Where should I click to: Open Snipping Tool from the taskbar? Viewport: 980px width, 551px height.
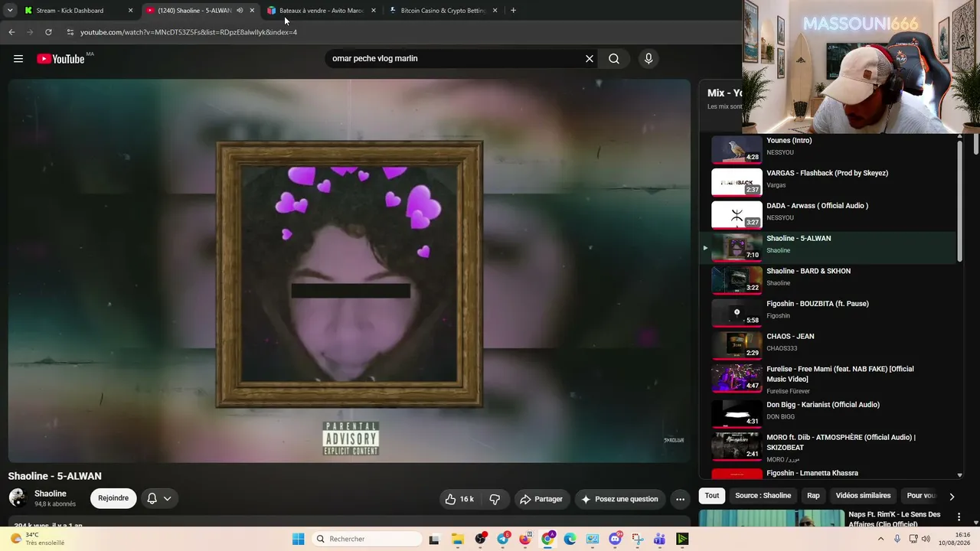[x=637, y=539]
